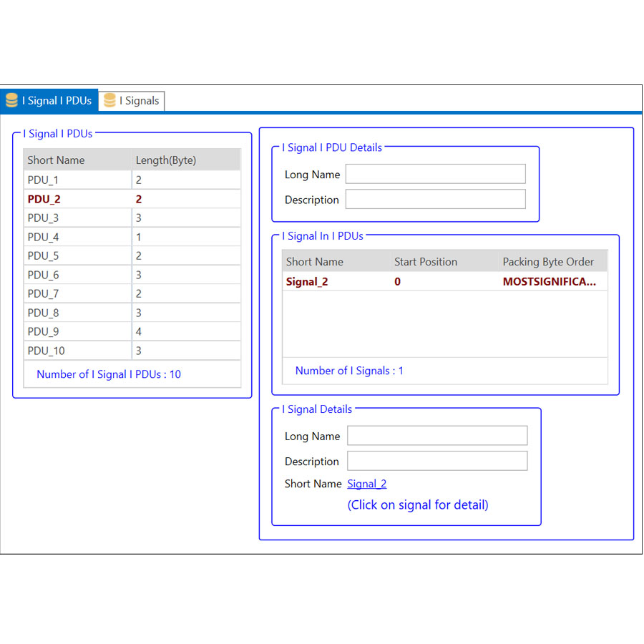Click the database icon on I Signal I PDUs tab
This screenshot has width=644, height=644.
tap(11, 101)
